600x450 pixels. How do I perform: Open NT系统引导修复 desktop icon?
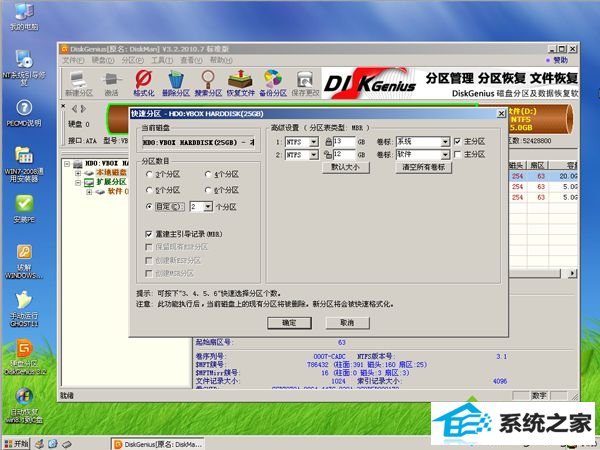(24, 68)
